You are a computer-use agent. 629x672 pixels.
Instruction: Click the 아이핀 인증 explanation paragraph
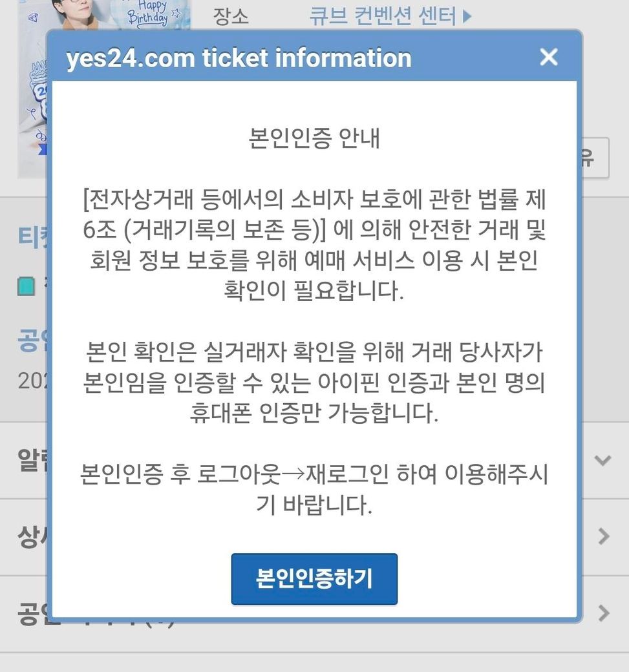314,383
